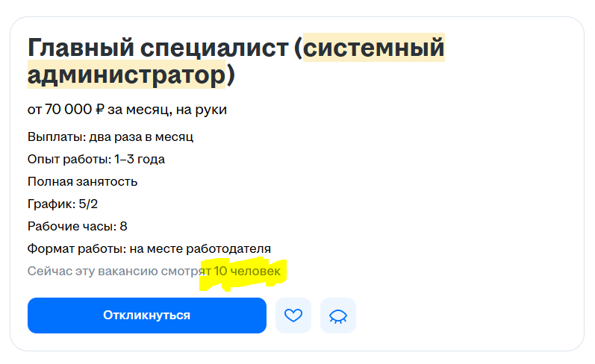Click the "от 70 000" salary amount
This screenshot has width=595, height=364.
pyautogui.click(x=60, y=110)
